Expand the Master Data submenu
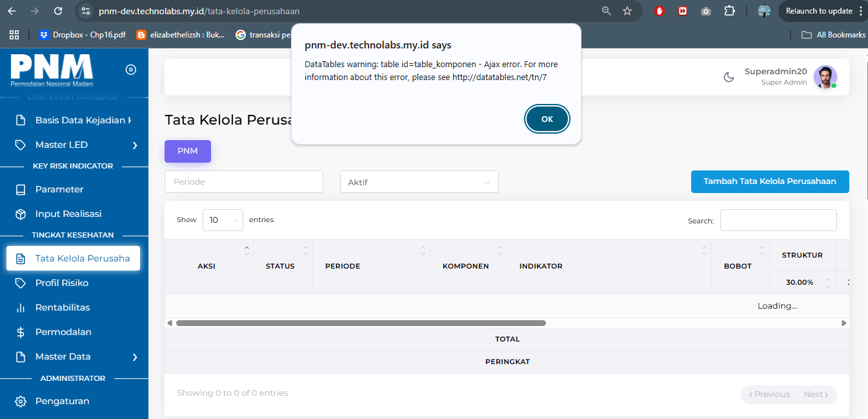 click(x=135, y=357)
